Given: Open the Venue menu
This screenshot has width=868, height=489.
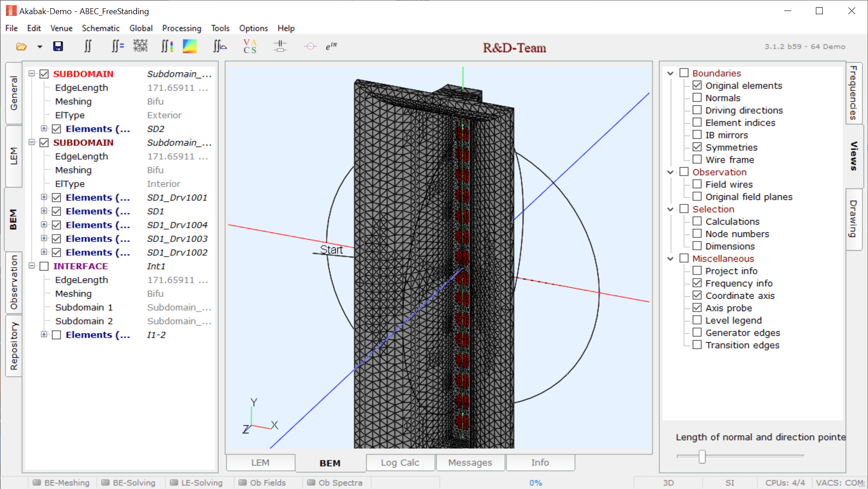Looking at the screenshot, I should click(x=61, y=28).
